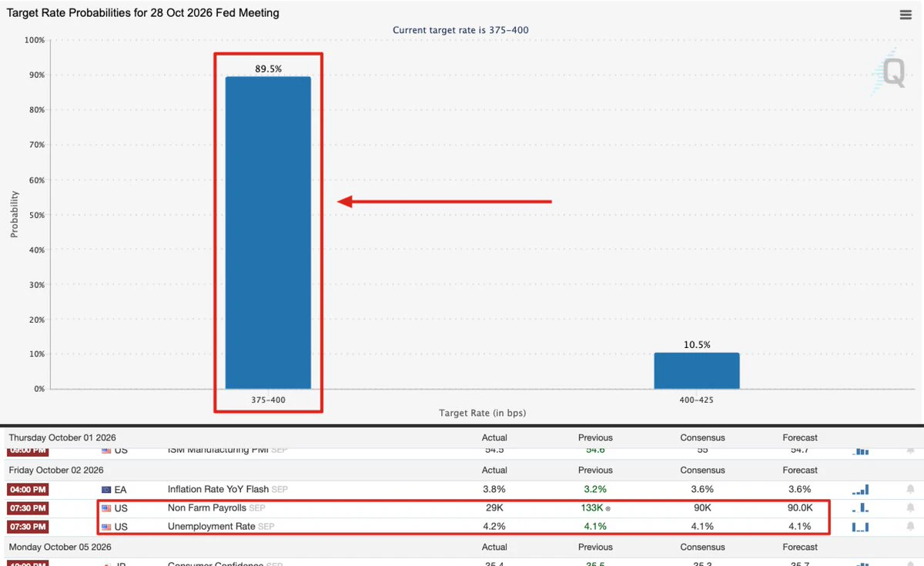
Task: Click the 04:00 PM time badge
Action: 28,489
